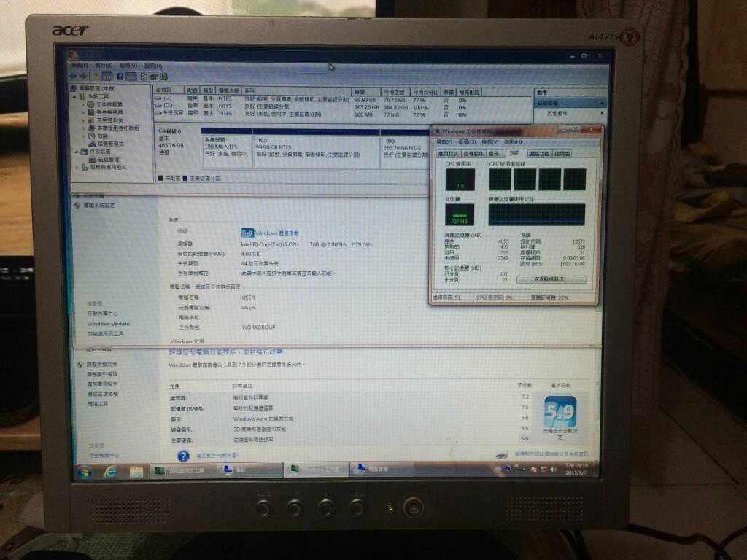Click the Windows Update link in System sidebar
This screenshot has height=560, width=747.
tap(108, 323)
